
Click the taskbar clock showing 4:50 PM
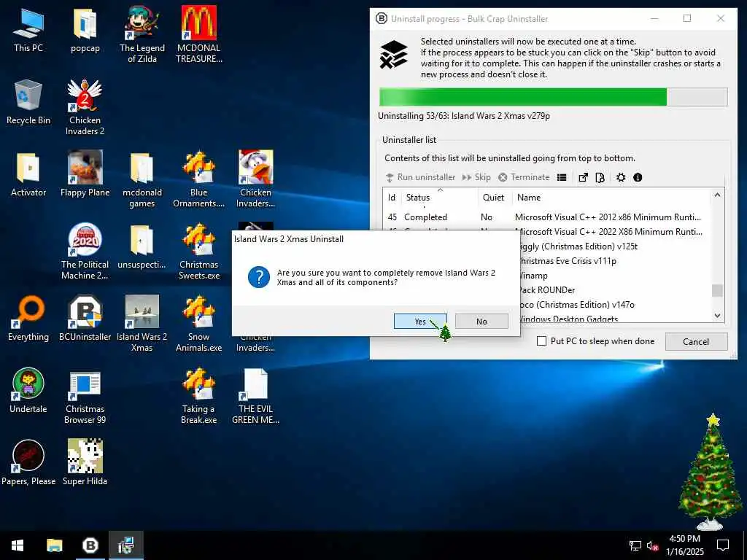point(684,545)
